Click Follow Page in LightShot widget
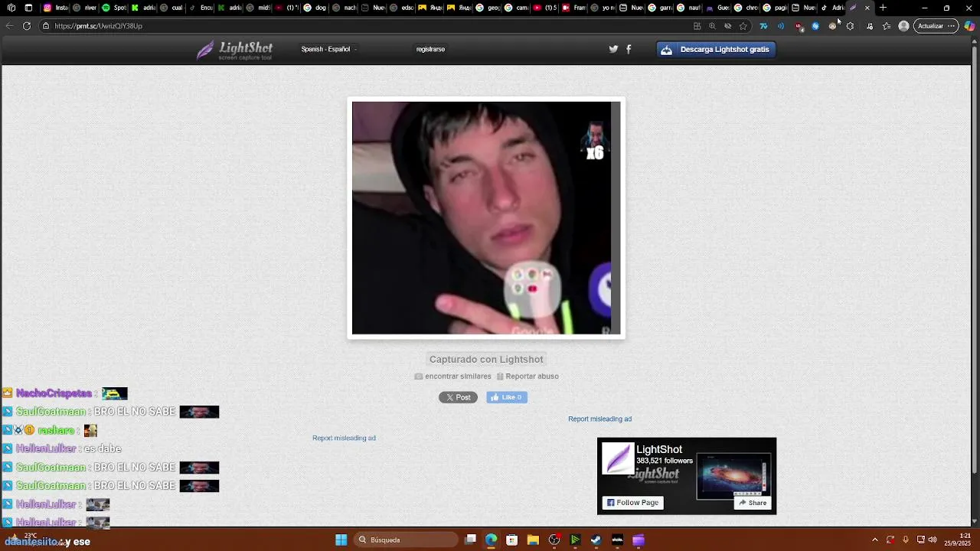 (632, 503)
